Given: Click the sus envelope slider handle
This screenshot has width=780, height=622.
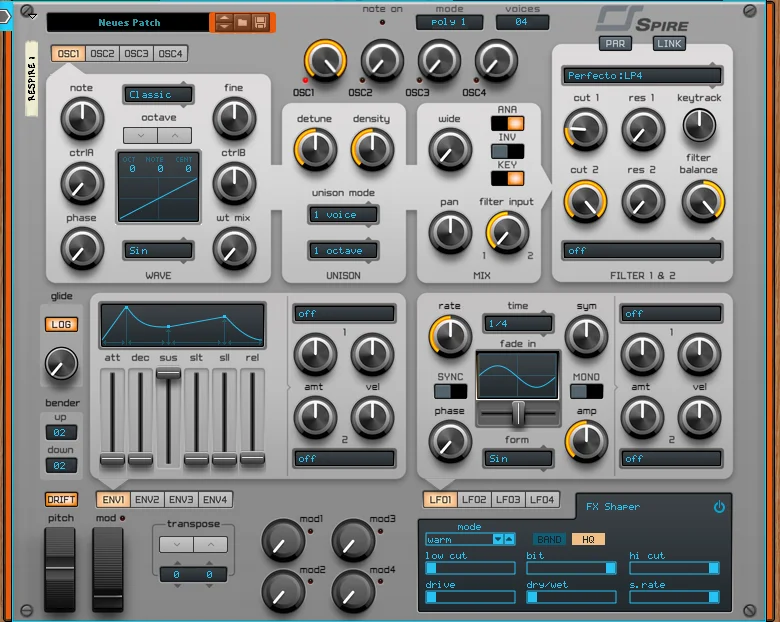Looking at the screenshot, I should (x=169, y=374).
